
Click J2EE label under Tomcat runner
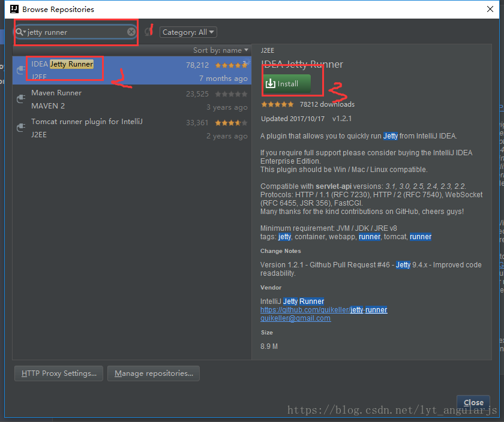click(39, 135)
